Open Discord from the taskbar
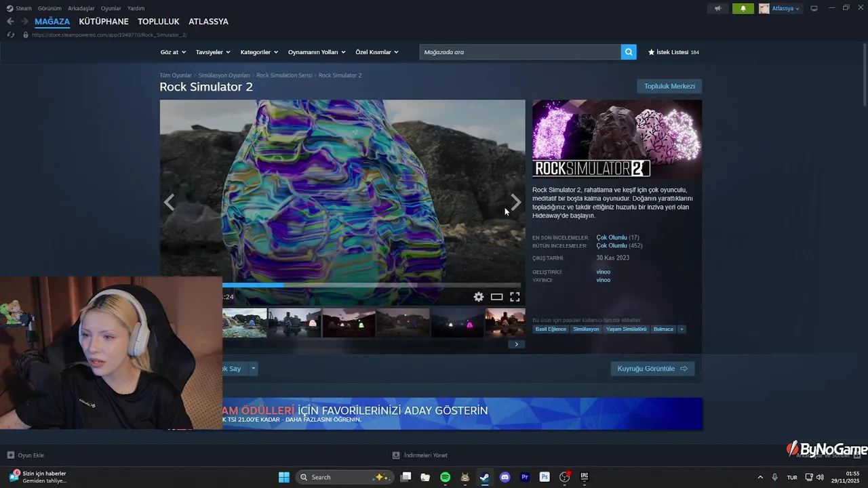The image size is (868, 488). pos(505,477)
